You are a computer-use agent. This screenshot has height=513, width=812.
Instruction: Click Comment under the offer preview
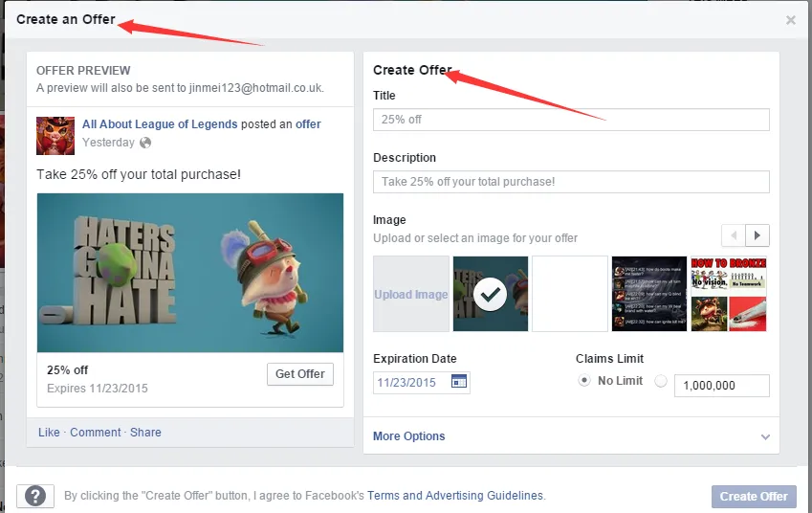coord(96,433)
